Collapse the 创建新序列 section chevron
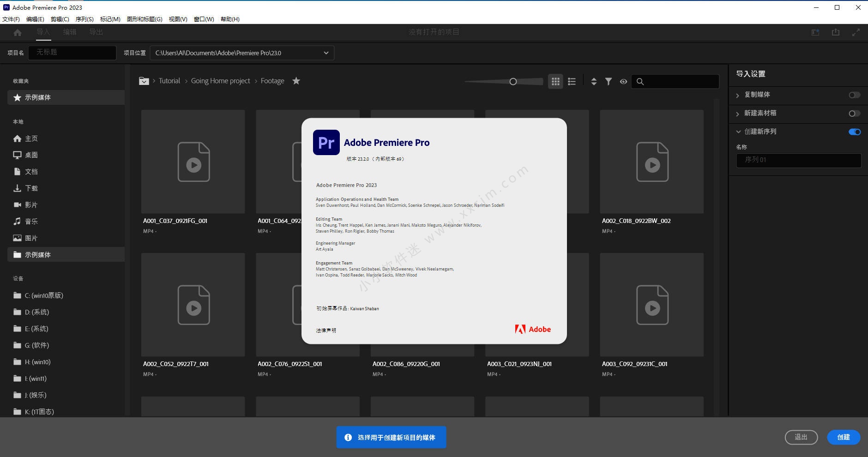This screenshot has height=457, width=868. coord(738,132)
